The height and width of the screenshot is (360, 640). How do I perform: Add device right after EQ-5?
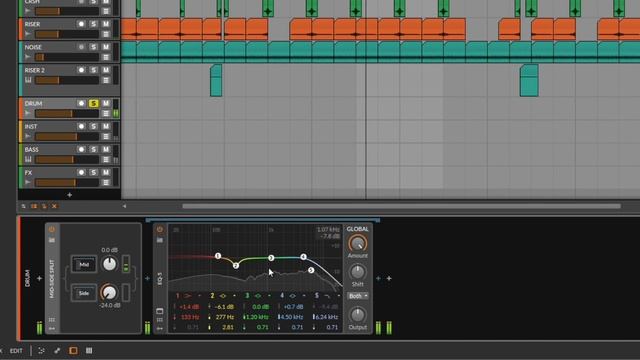pyautogui.click(x=378, y=278)
